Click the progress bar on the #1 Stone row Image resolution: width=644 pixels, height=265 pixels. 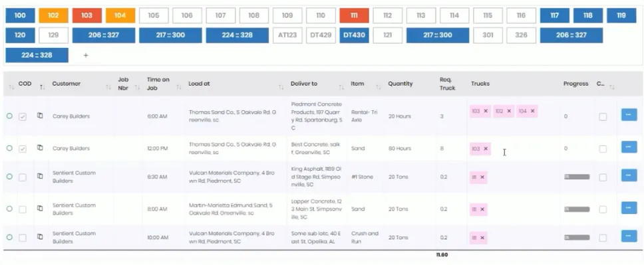(577, 177)
